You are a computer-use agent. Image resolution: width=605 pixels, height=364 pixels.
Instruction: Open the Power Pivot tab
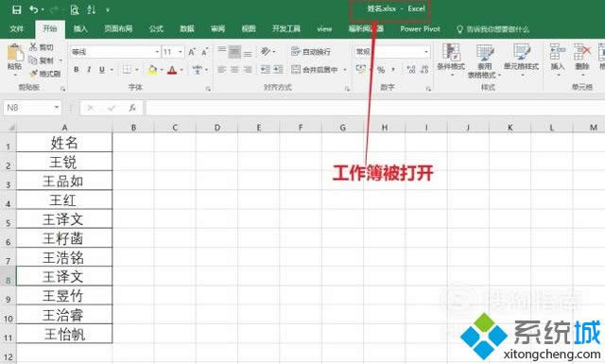420,29
